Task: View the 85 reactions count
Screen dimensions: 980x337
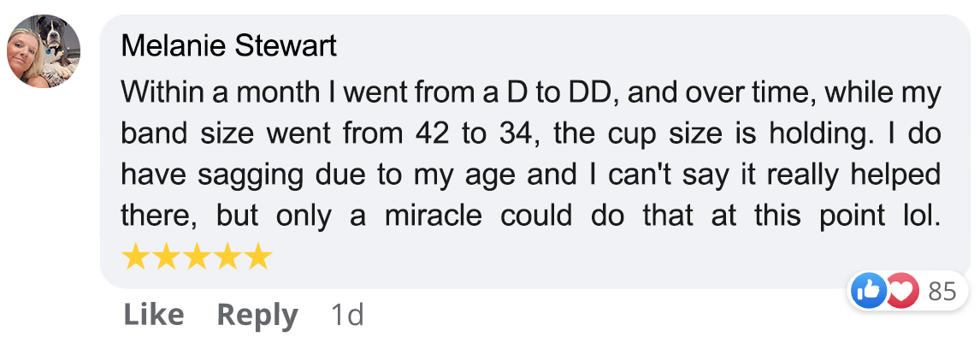Action: (x=942, y=292)
